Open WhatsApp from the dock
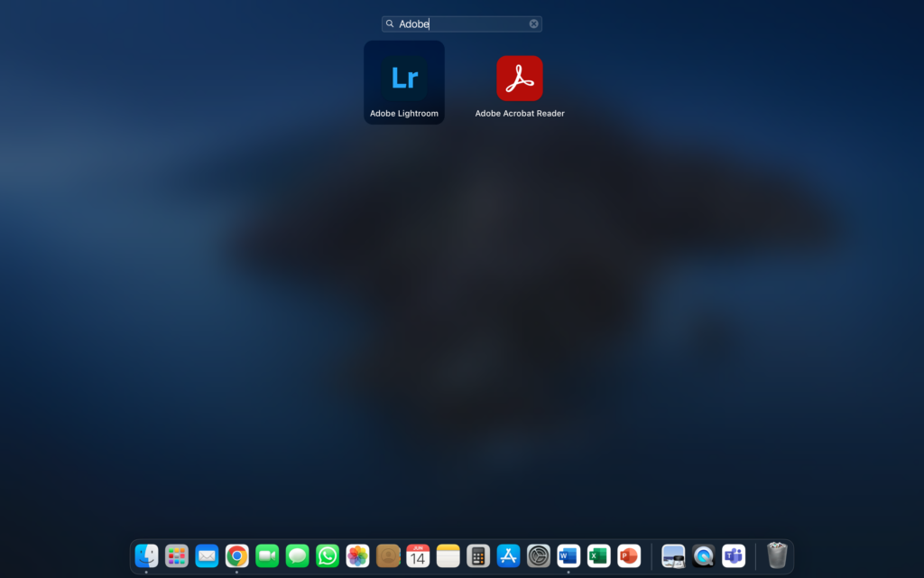 coord(328,555)
